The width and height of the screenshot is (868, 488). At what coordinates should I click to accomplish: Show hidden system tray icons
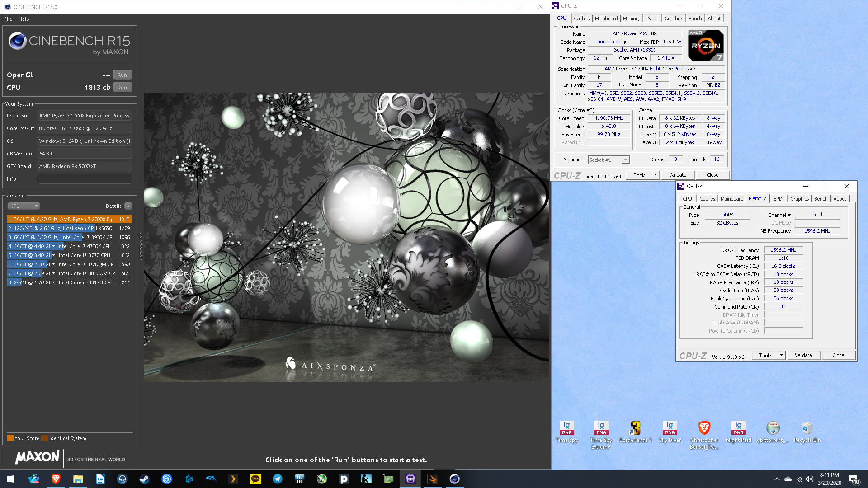pos(777,479)
